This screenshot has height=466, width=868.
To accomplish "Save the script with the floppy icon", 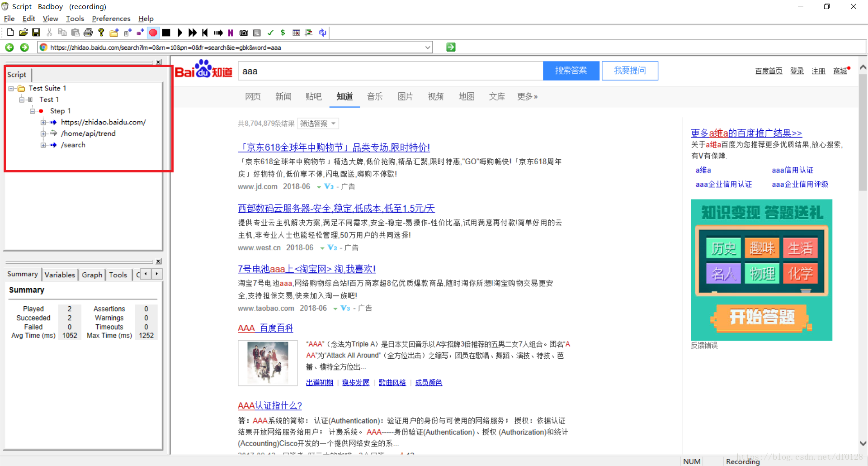I will pos(36,33).
